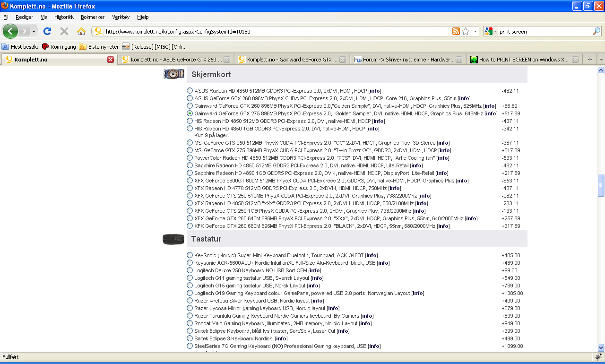Select Sapphire Radeon HD 4890 1GB radio button
Viewport: 605px width, 364px height.
click(x=190, y=173)
